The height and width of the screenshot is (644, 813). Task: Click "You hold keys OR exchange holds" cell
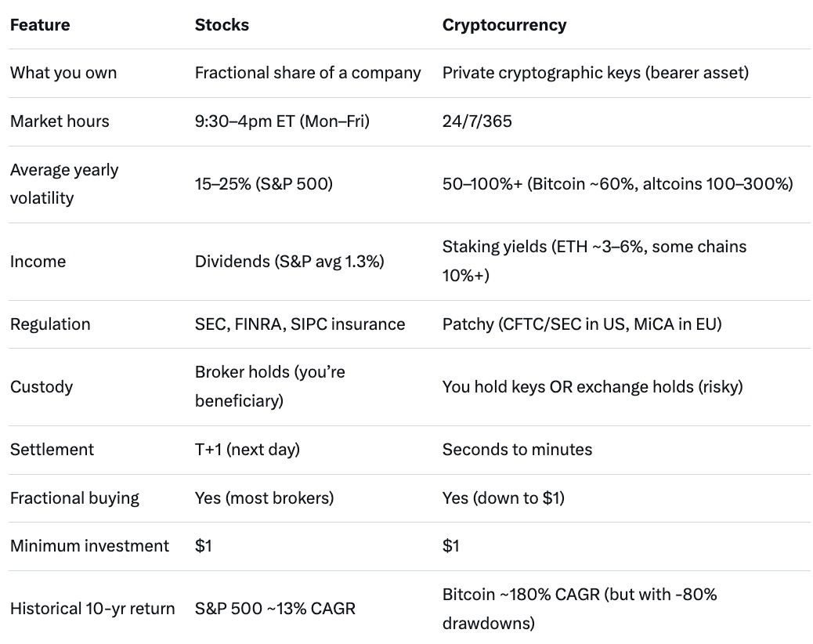[x=592, y=387]
